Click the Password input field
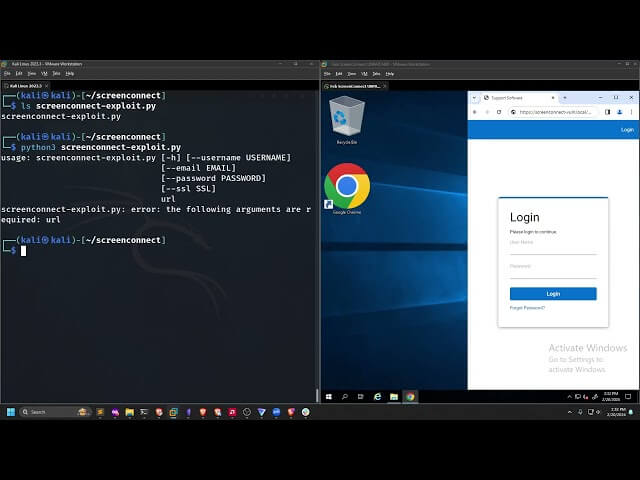 553,274
